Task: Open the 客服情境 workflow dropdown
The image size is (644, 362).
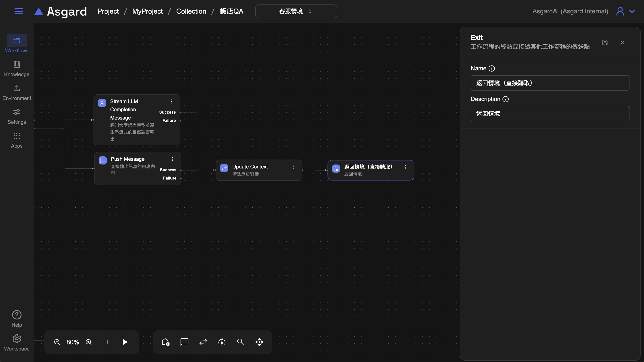Action: 296,11
